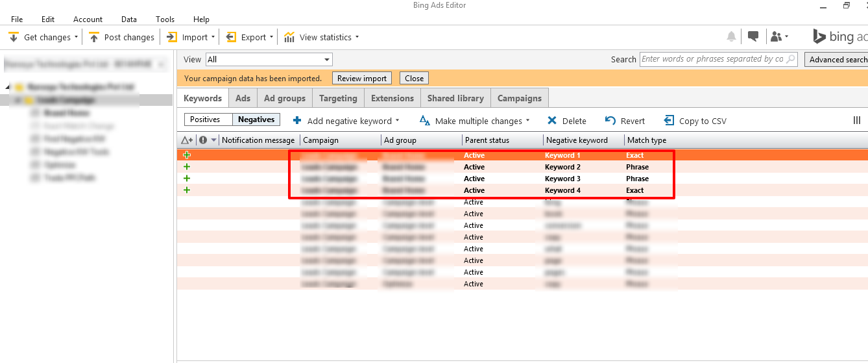
Task: Open the Add negative keyword dropdown arrow
Action: pyautogui.click(x=397, y=121)
